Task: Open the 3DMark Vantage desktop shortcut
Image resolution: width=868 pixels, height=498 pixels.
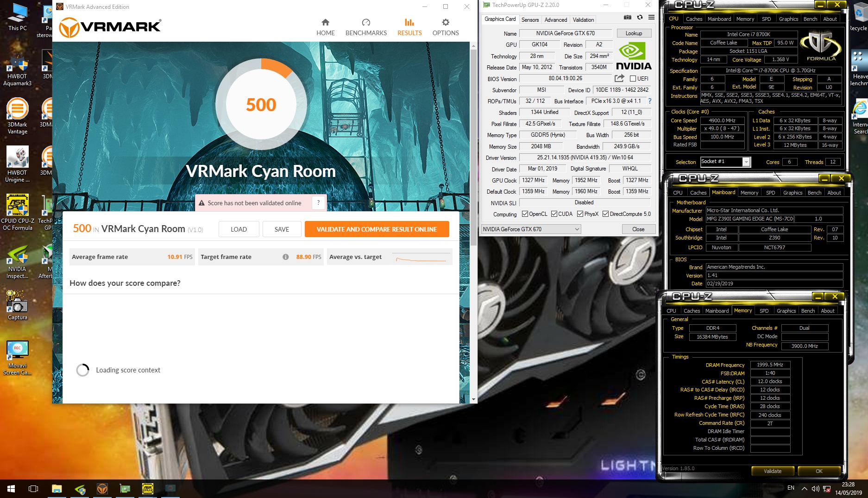Action: 18,117
